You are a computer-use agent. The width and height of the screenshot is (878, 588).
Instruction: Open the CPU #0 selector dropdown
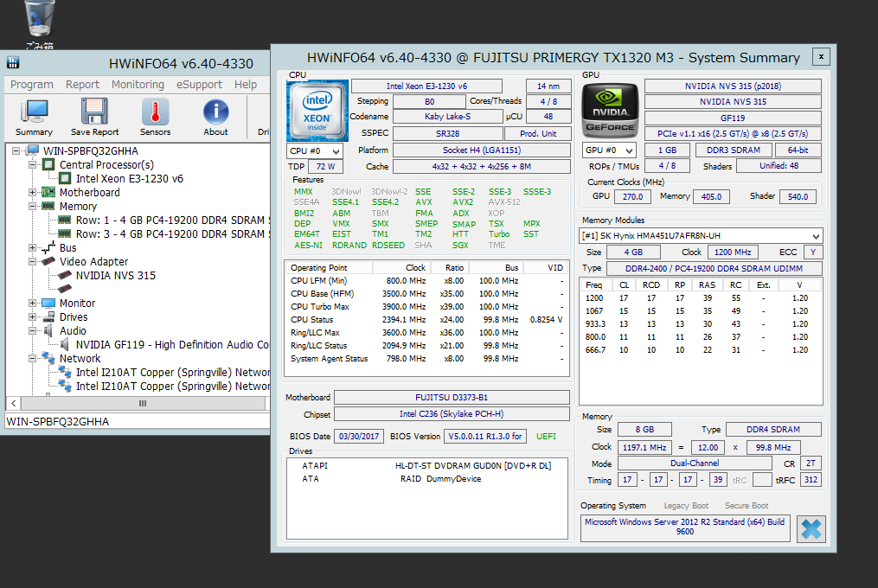(x=314, y=151)
